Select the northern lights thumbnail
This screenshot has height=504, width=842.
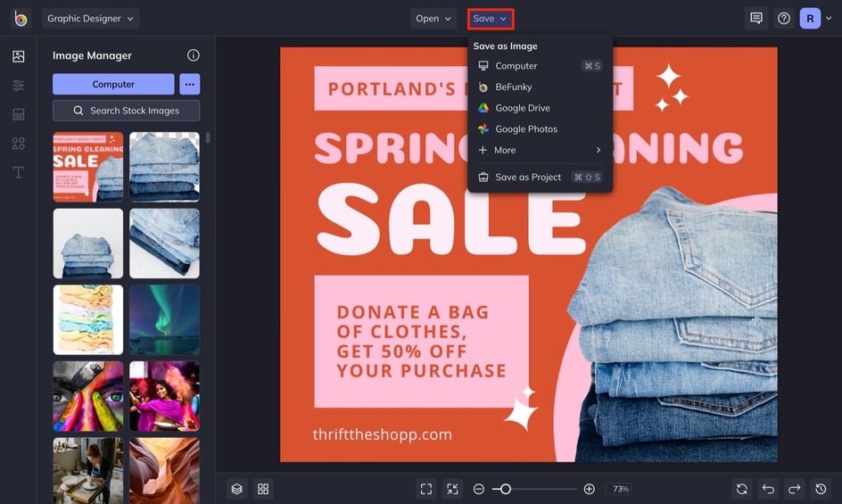tap(164, 319)
